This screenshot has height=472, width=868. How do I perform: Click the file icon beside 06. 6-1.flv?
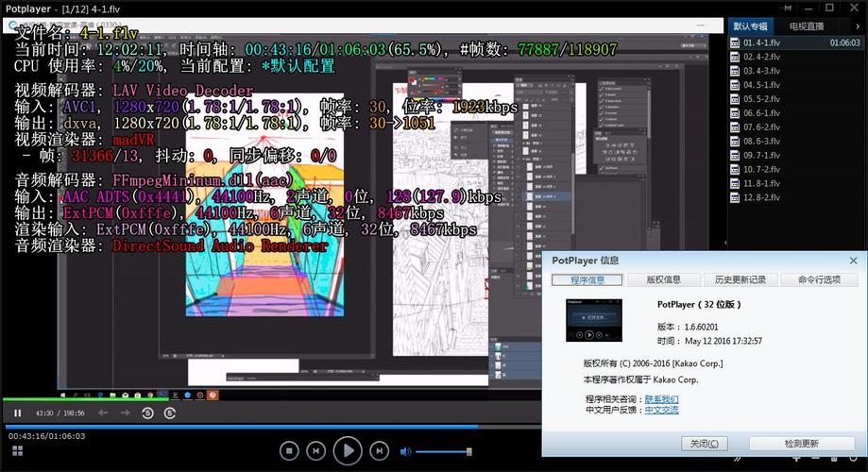coord(735,113)
